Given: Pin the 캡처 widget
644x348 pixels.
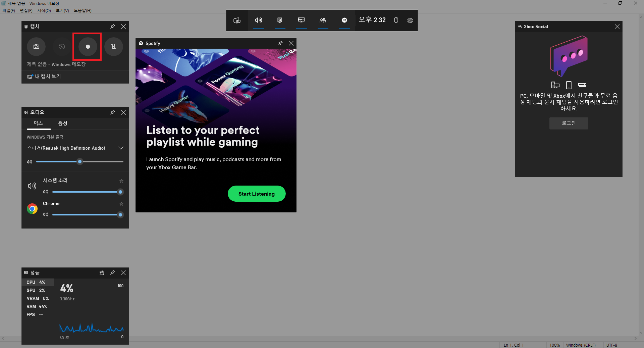Looking at the screenshot, I should point(113,27).
